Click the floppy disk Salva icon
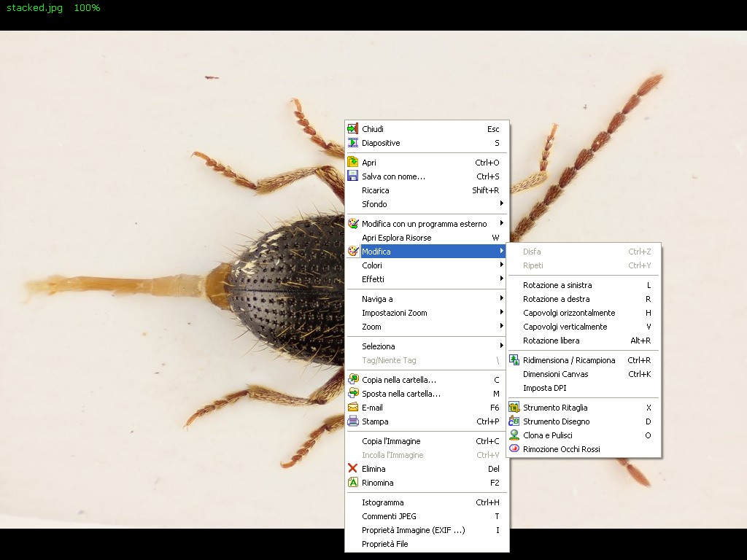 coord(353,176)
